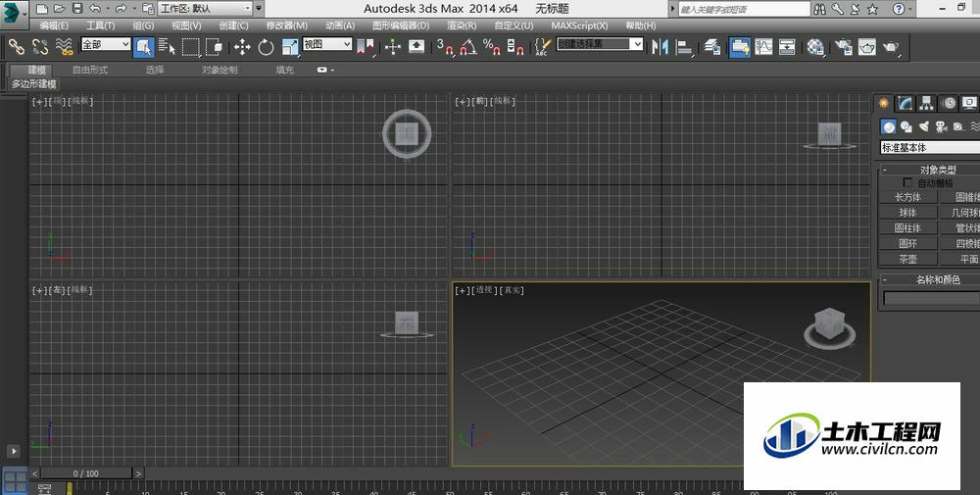Undo the last action

pos(94,9)
